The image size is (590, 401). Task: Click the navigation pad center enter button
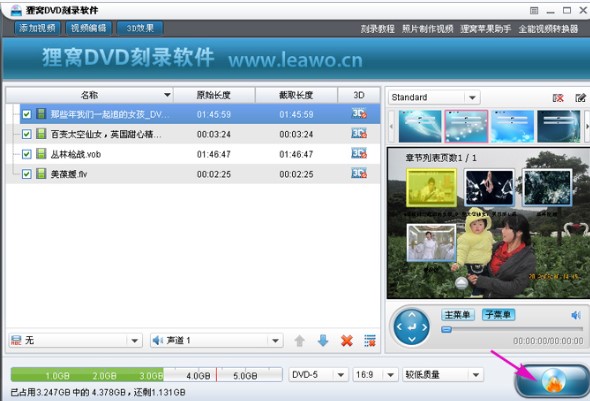pos(412,327)
